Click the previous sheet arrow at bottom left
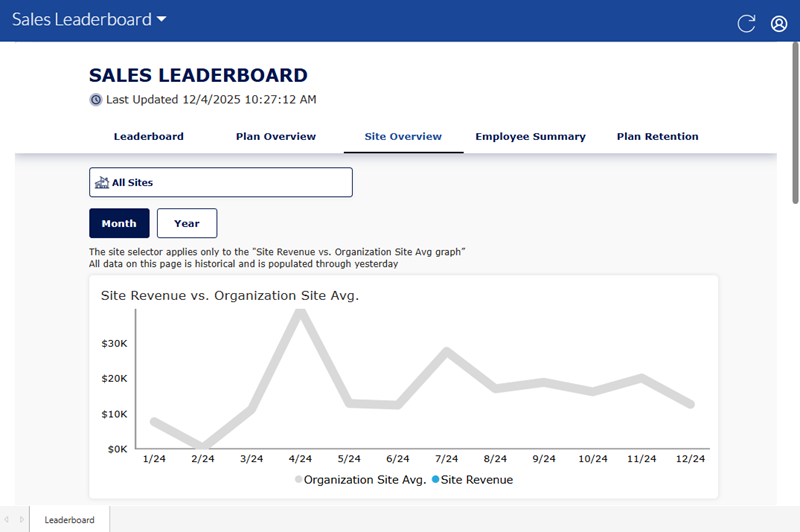Viewport: 800px width, 532px height. pos(8,520)
